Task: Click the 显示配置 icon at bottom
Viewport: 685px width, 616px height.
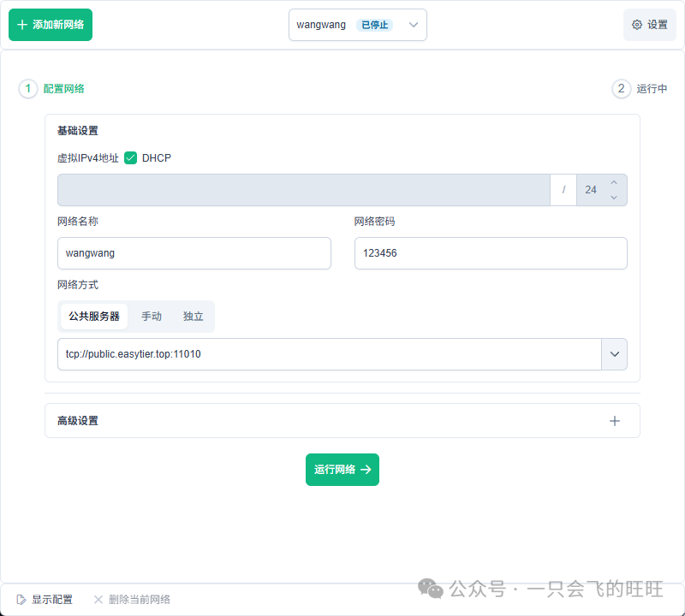Action: click(21, 600)
